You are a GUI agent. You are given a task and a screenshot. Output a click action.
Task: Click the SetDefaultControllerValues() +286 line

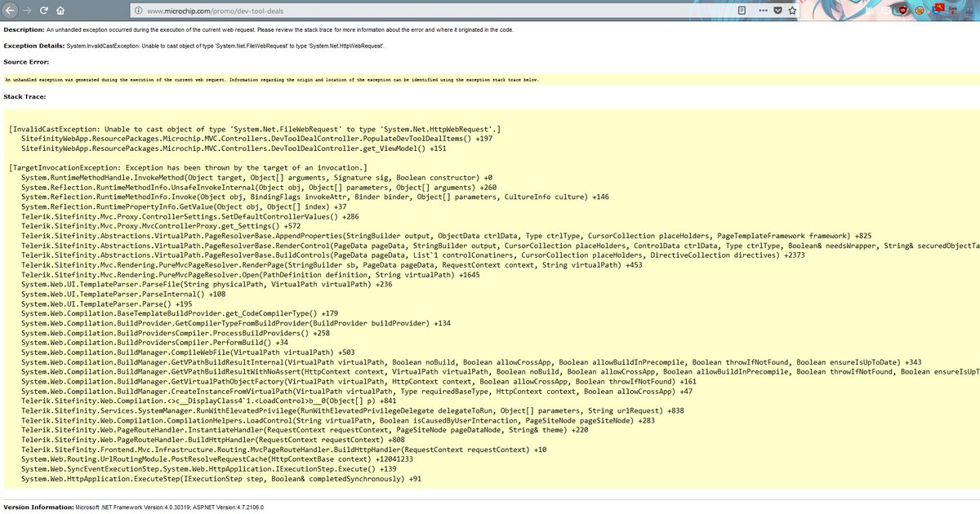190,216
